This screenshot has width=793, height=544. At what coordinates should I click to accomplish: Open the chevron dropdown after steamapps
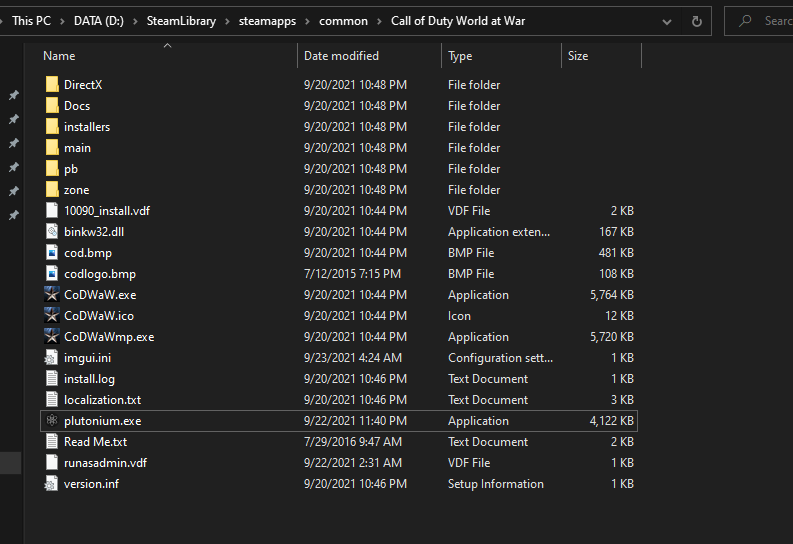[308, 21]
